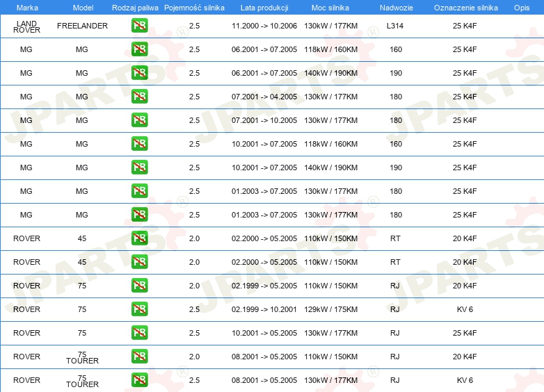Select 10.2001 -> 05.2005 production years cell

coord(264,333)
